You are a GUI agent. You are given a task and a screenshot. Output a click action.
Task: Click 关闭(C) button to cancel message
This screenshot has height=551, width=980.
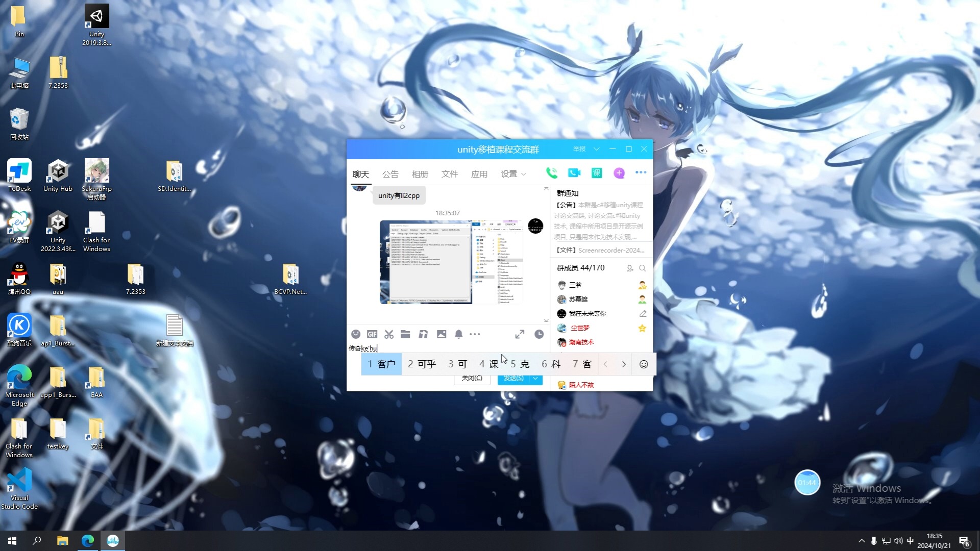[x=472, y=378]
